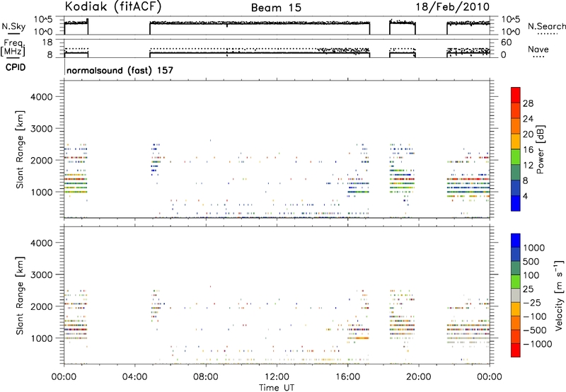Click the "Nave" legend label
The image size is (566, 392).
click(538, 49)
